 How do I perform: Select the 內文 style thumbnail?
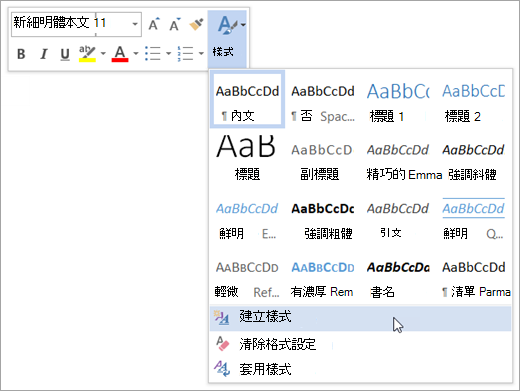pos(247,99)
